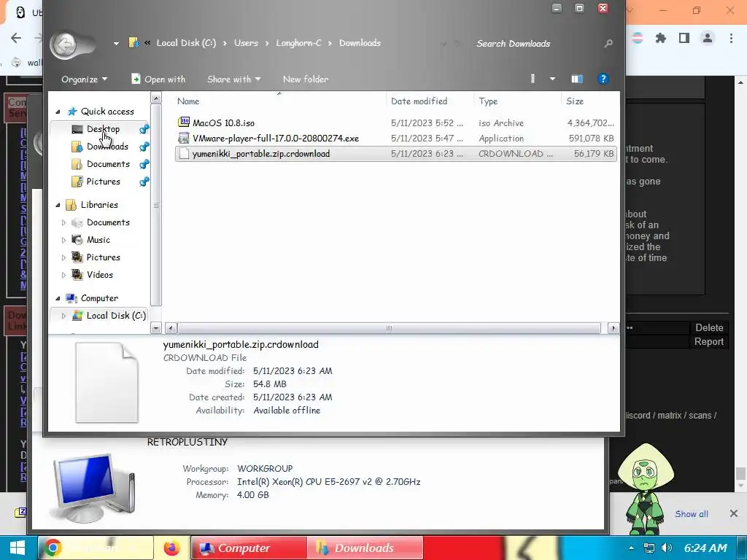The height and width of the screenshot is (560, 747).
Task: Click the blank file preview thumbnail
Action: coord(107,382)
